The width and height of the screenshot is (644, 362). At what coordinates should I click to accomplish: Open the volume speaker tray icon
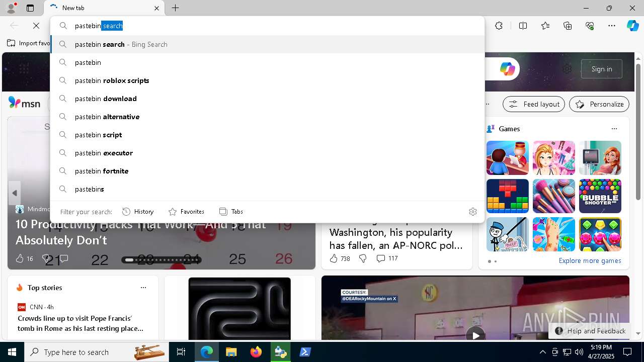click(579, 352)
